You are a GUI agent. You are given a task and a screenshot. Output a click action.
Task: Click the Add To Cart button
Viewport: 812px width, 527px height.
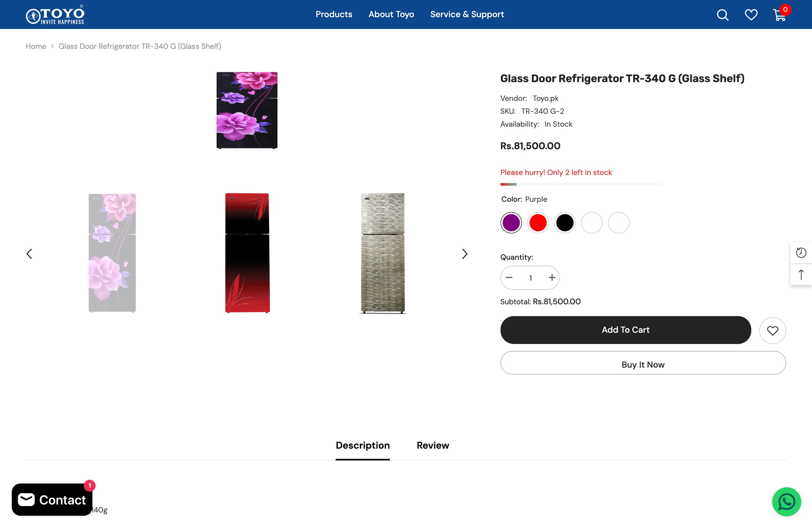[x=625, y=330]
